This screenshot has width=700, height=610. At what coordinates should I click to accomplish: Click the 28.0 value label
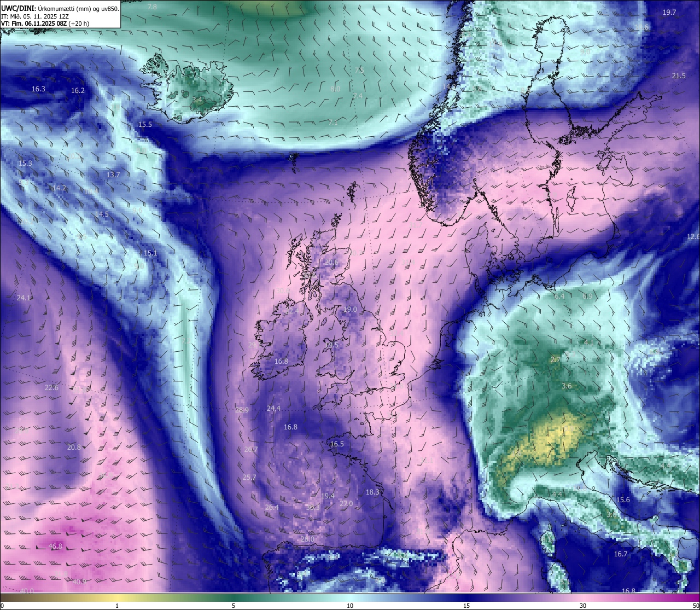[x=307, y=539]
